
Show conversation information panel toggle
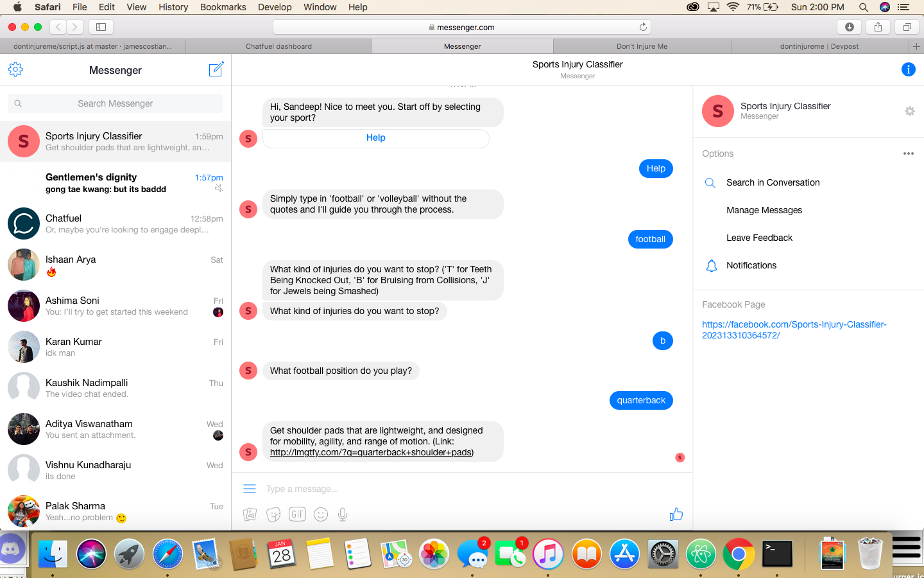coord(908,69)
